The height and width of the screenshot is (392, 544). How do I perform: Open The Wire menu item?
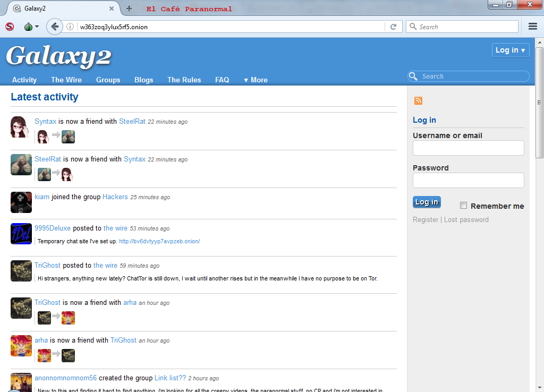point(66,80)
